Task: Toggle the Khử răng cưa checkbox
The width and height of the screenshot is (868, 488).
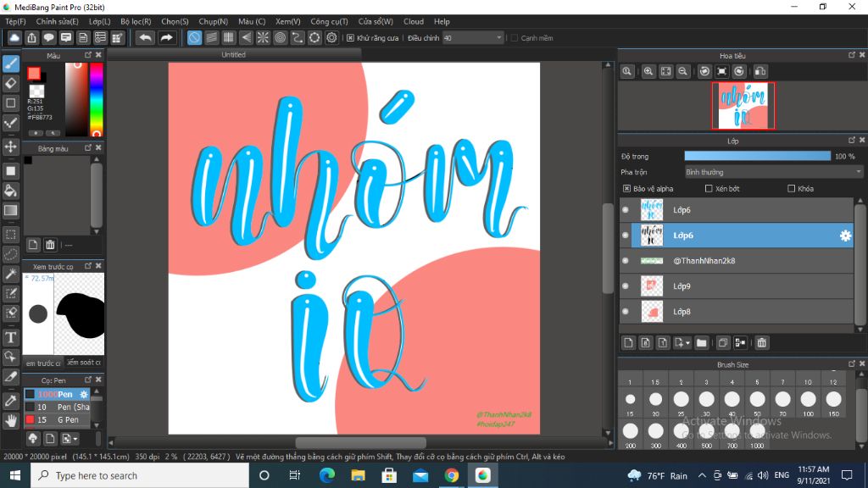Action: (350, 38)
